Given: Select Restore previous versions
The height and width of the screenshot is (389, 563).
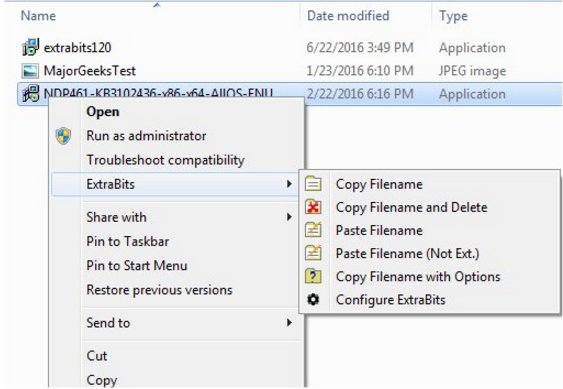Looking at the screenshot, I should [159, 290].
